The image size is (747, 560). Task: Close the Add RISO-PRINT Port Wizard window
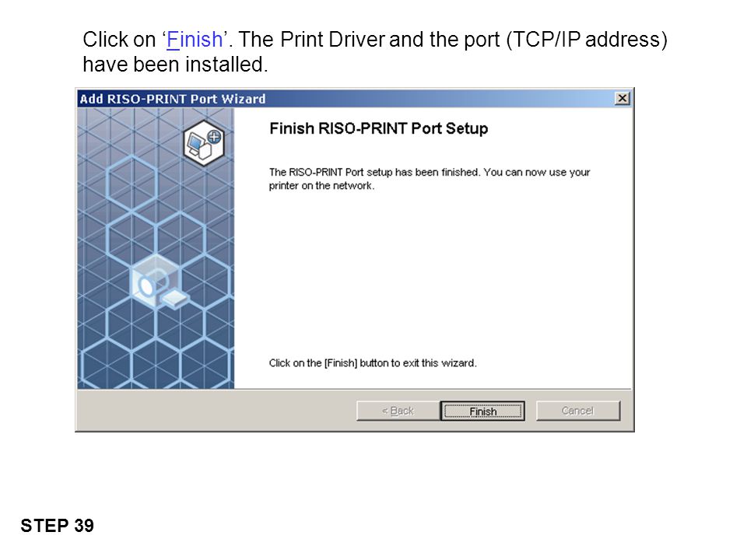pyautogui.click(x=622, y=99)
